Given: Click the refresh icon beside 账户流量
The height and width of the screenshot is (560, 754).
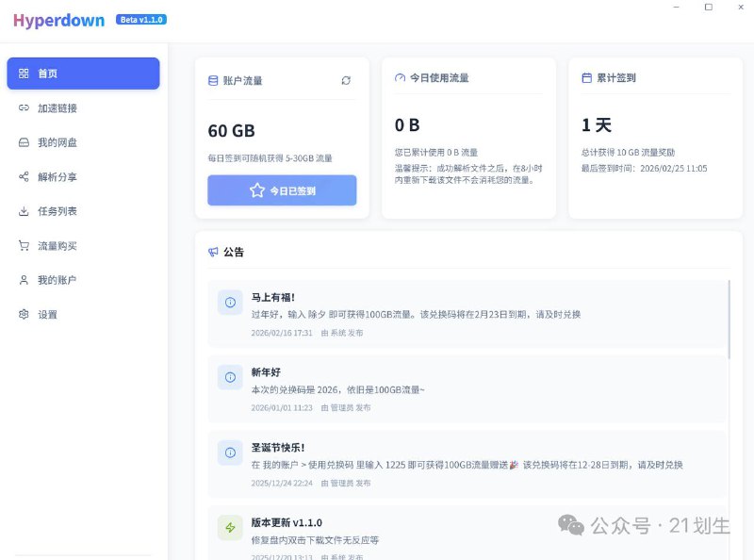Looking at the screenshot, I should click(x=346, y=80).
